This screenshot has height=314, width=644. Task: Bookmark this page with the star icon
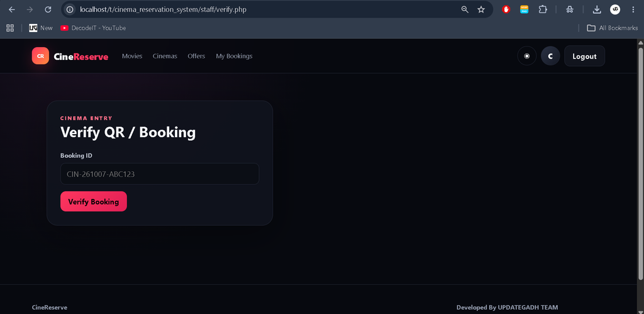coord(481,9)
